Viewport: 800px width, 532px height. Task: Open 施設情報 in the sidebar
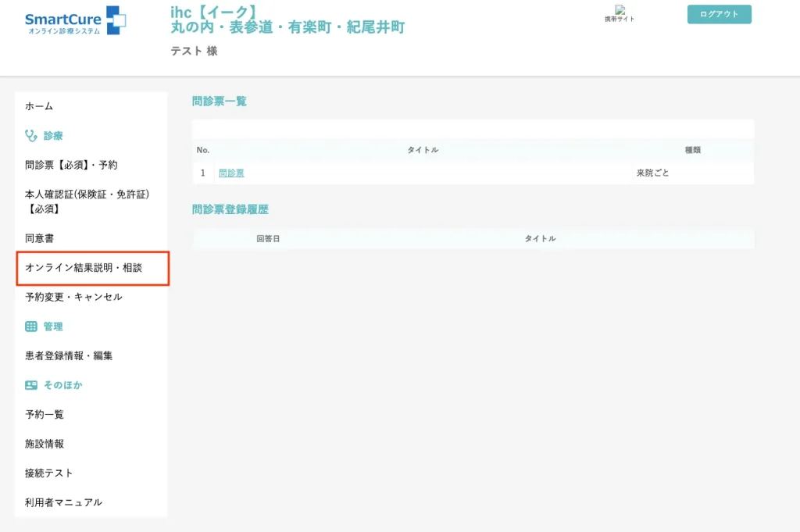point(45,444)
